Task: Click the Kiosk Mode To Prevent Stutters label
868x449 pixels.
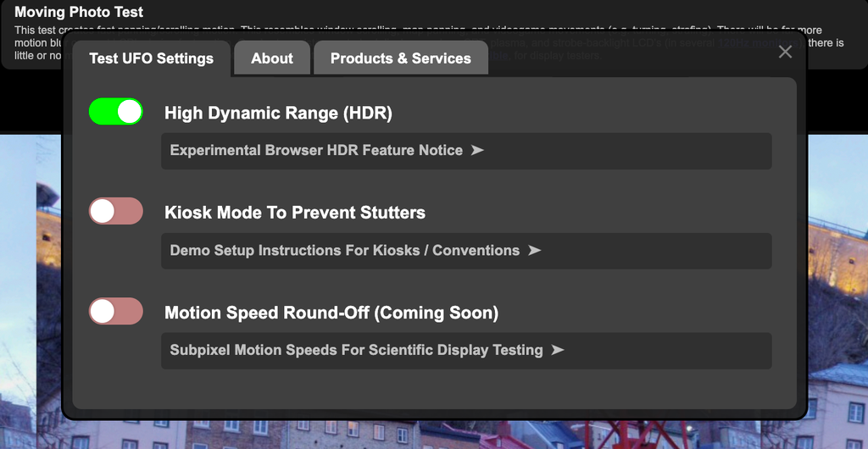Action: click(294, 213)
